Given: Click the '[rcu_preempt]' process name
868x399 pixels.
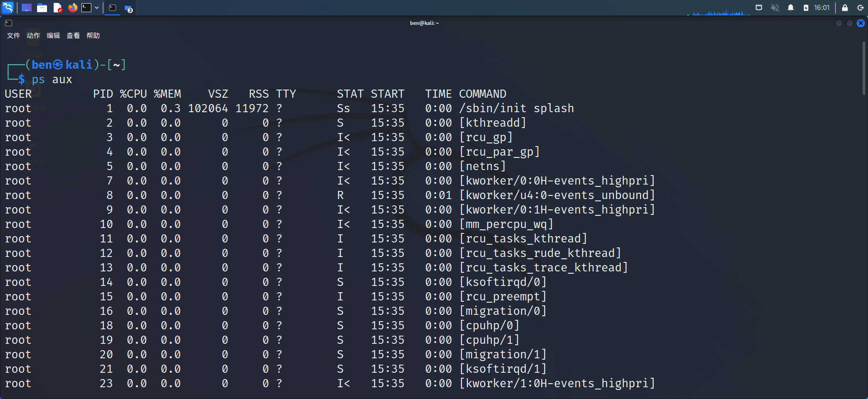Looking at the screenshot, I should [503, 296].
